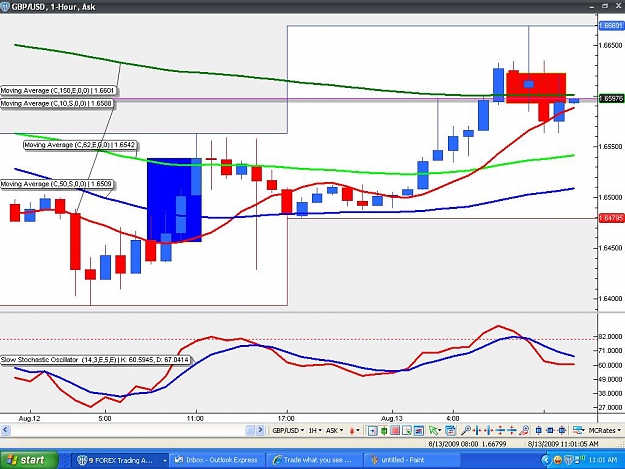Click the status bar 8/13/2009 08:00 1.66799 readout
The width and height of the screenshot is (625, 469).
[468, 443]
